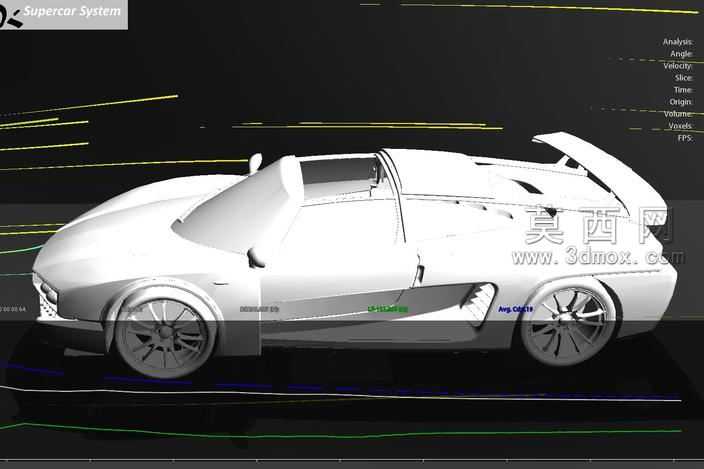Select the Time label
The height and width of the screenshot is (469, 704).
pyautogui.click(x=683, y=90)
